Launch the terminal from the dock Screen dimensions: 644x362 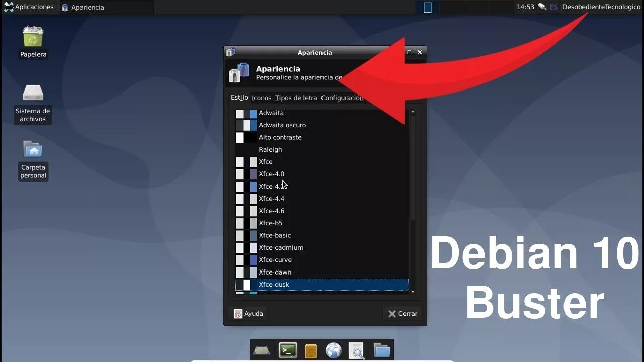[x=288, y=350]
